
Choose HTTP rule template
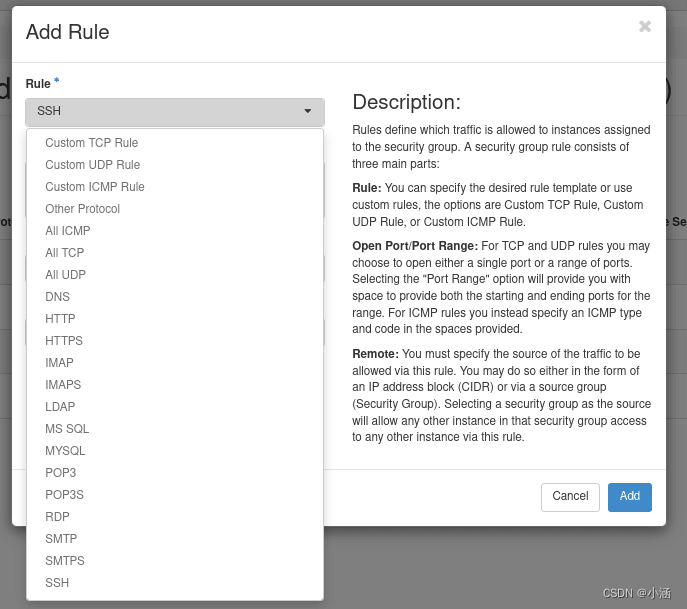click(x=61, y=319)
